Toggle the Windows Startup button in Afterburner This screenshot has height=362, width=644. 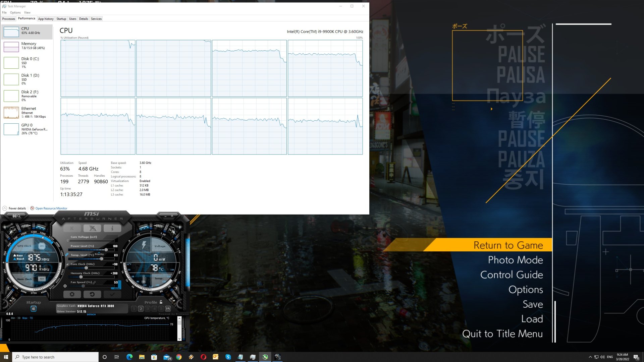(34, 309)
